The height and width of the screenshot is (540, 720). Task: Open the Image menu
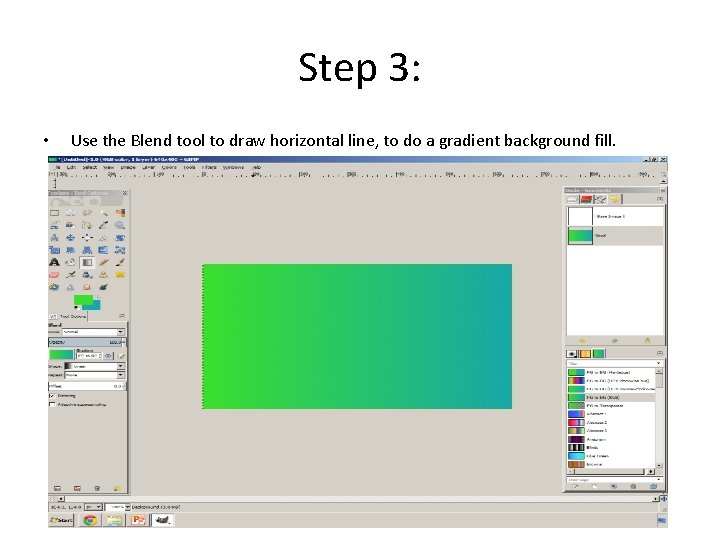pyautogui.click(x=128, y=168)
